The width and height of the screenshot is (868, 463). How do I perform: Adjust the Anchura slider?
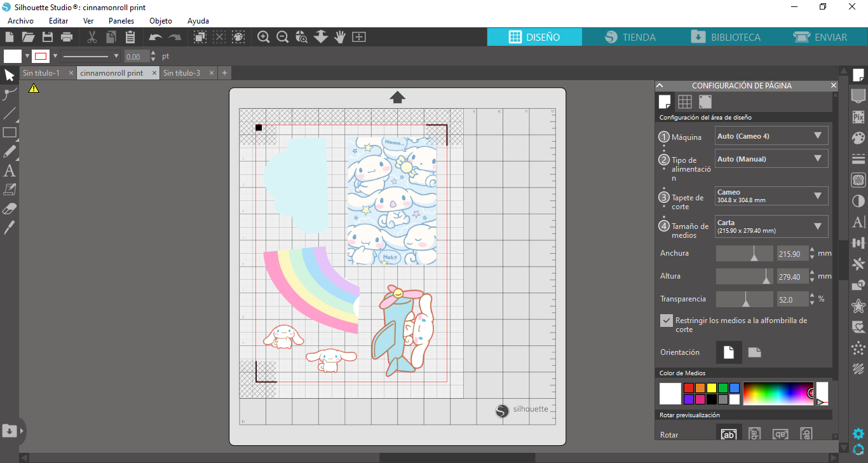point(745,253)
